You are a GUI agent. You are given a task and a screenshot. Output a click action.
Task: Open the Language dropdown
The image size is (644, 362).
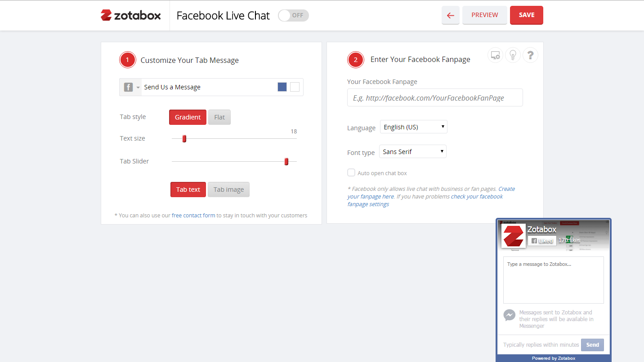[414, 127]
